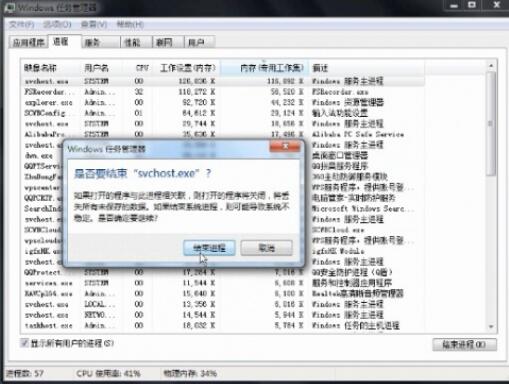Select the services.exe process row
The height and width of the screenshot is (384, 509).
click(x=223, y=283)
